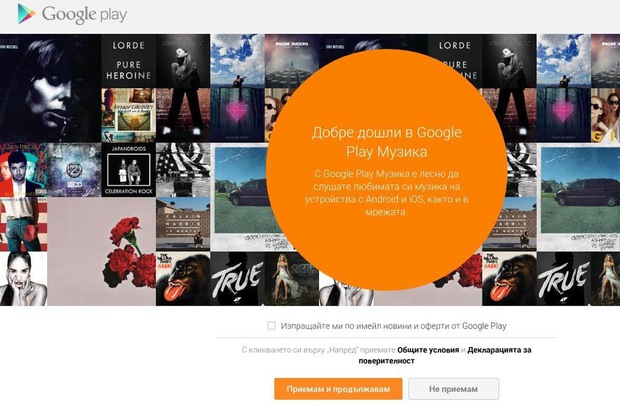Click the orange Приемам и продължавам button

tap(338, 389)
